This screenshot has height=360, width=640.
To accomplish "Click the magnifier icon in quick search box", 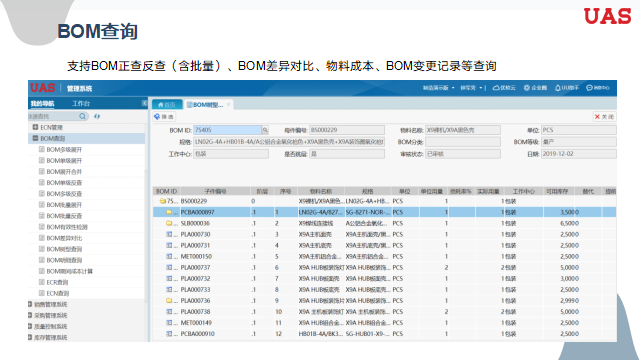I will click(x=82, y=116).
